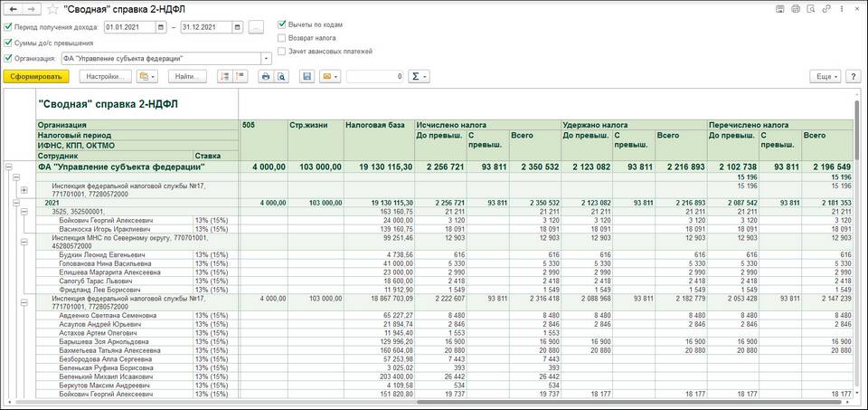868x410 pixels.
Task: Open the sum function dropdown (Σ)
Action: pyautogui.click(x=419, y=77)
